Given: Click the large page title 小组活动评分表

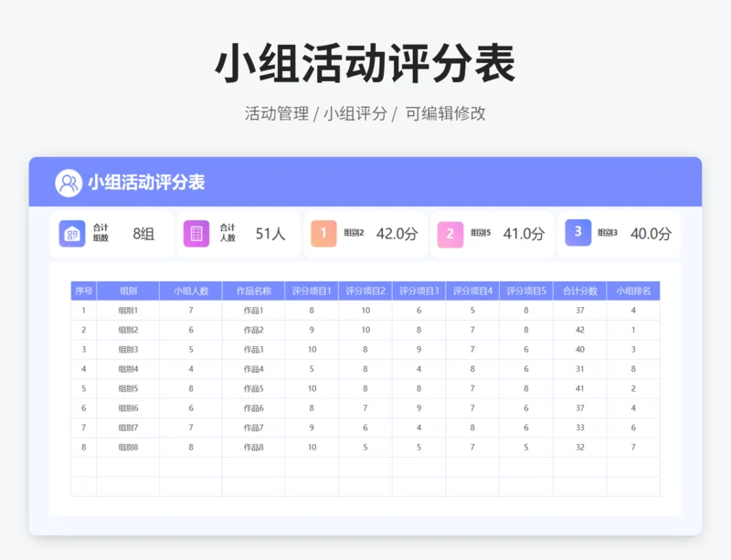Looking at the screenshot, I should point(365,63).
